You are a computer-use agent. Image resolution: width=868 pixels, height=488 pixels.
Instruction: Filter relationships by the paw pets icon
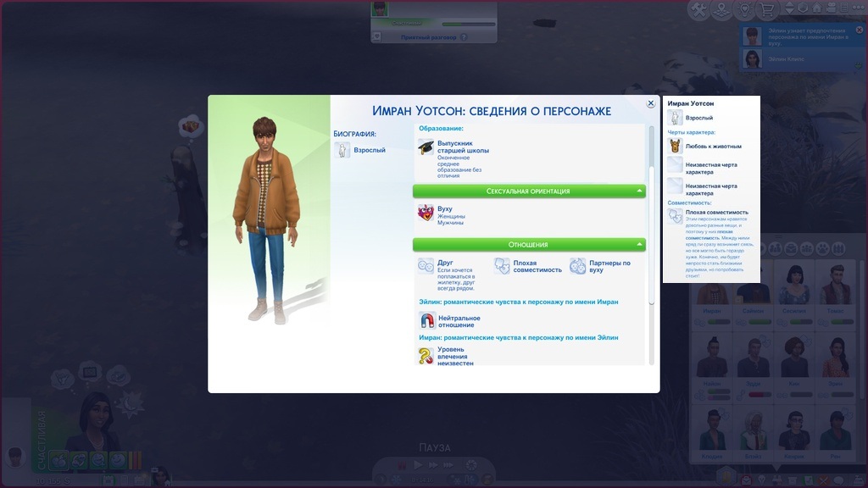[823, 248]
